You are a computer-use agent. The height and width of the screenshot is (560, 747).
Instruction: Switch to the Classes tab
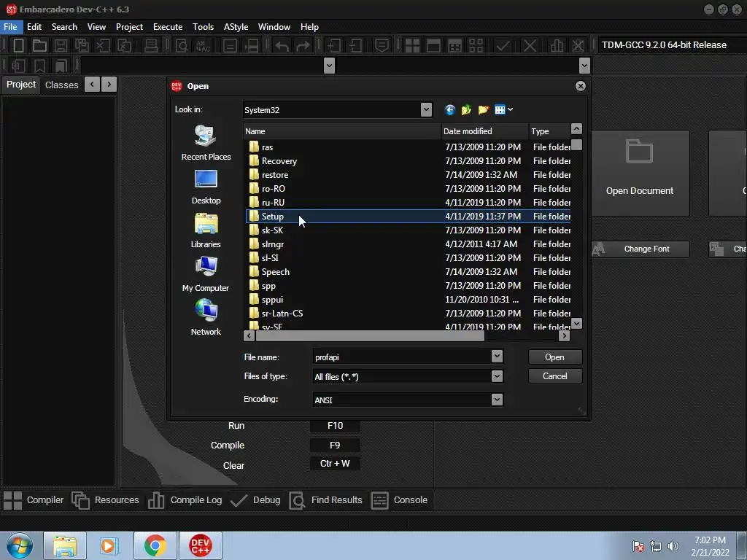point(61,85)
